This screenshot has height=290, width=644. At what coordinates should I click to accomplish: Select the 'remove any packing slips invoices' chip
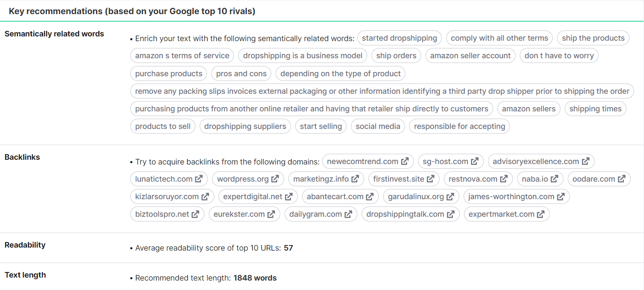pos(382,91)
